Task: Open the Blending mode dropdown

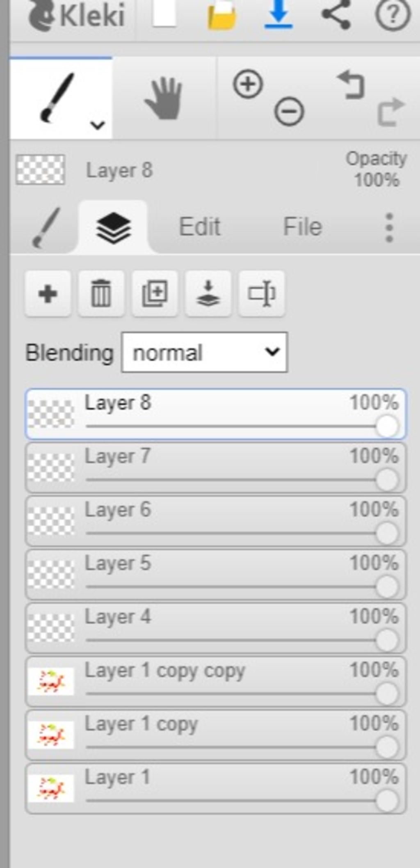Action: tap(205, 353)
